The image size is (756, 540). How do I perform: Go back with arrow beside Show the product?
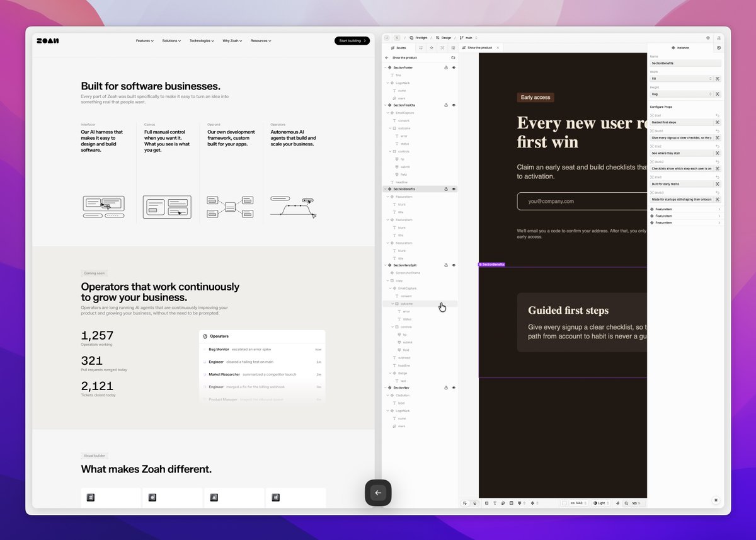click(387, 57)
